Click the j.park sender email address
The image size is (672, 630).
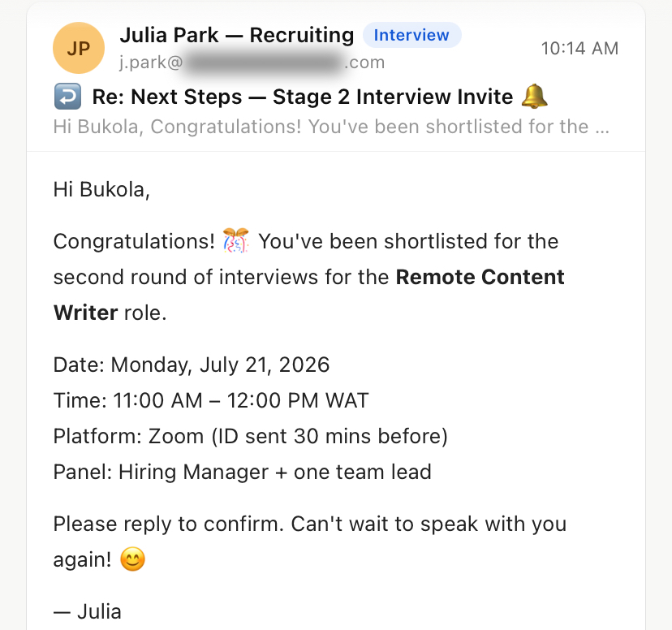pos(252,63)
